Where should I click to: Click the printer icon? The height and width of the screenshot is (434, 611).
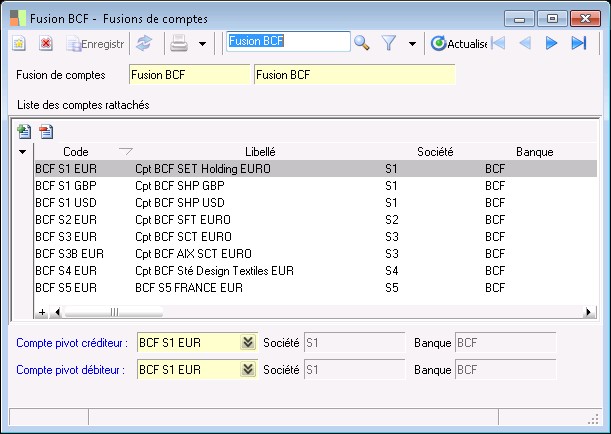tap(179, 43)
